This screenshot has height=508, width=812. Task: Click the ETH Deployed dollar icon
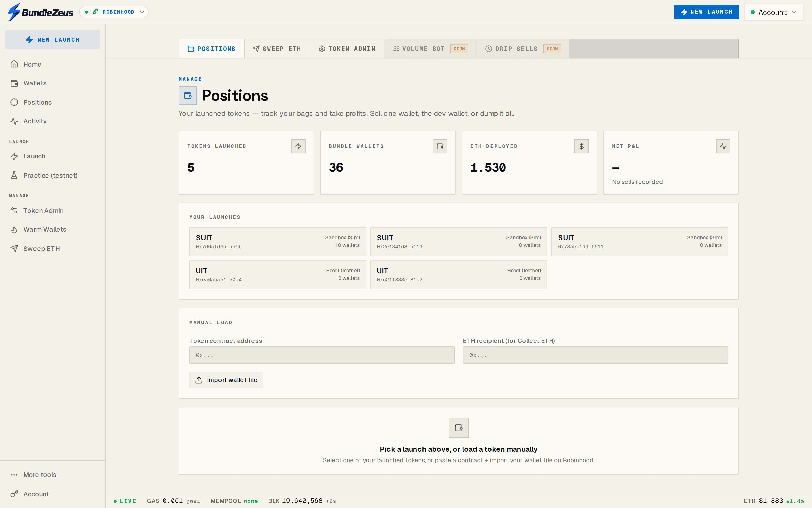point(582,147)
